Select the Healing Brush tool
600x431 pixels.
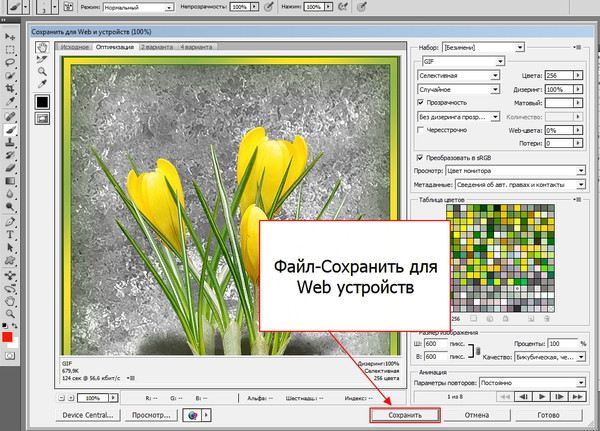coord(10,116)
